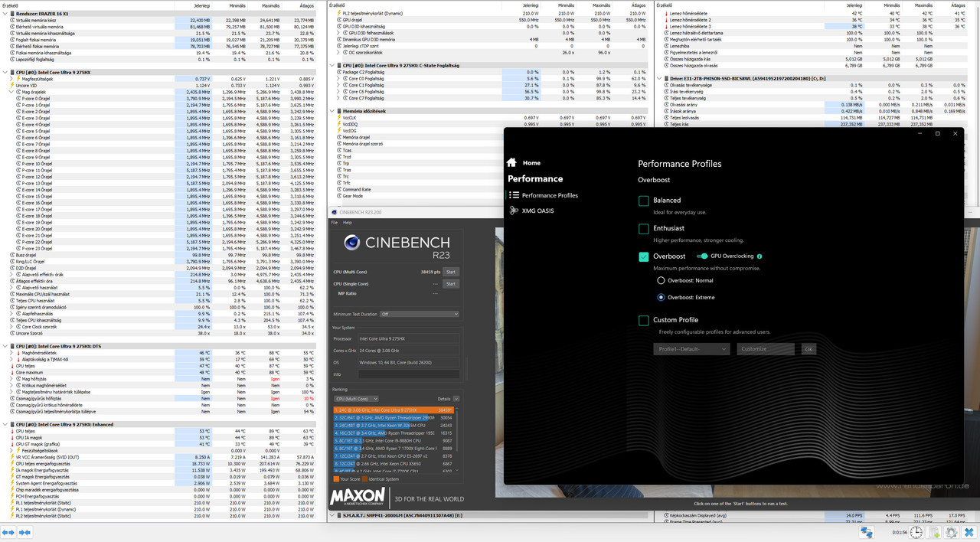Open XMG OASIS section in sidebar
This screenshot has width=980, height=542.
tap(531, 211)
